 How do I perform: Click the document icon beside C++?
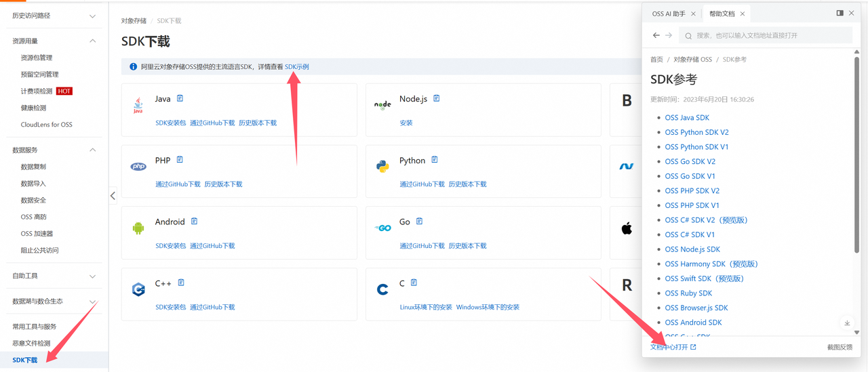[181, 283]
